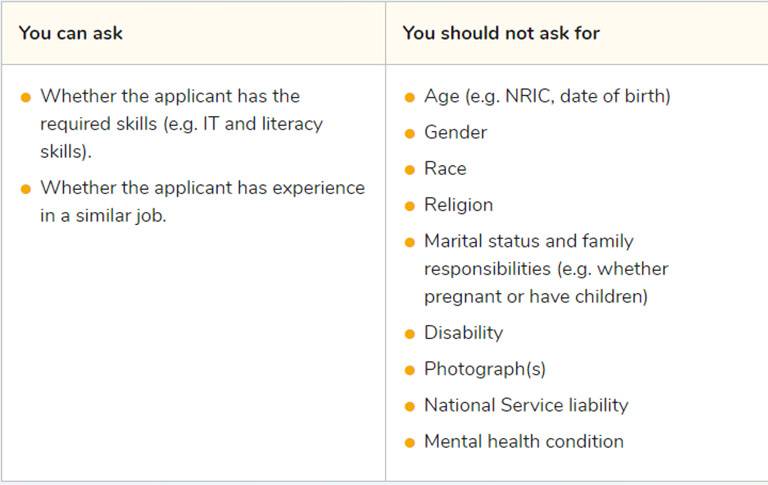Click the 'Photograph(s)' list item text
The image size is (768, 485).
tap(485, 368)
